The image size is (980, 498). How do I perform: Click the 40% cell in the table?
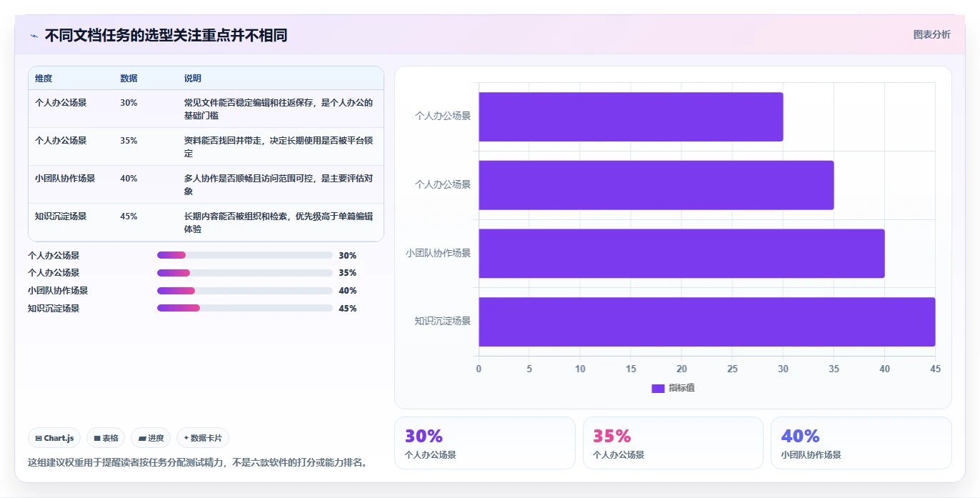click(129, 178)
